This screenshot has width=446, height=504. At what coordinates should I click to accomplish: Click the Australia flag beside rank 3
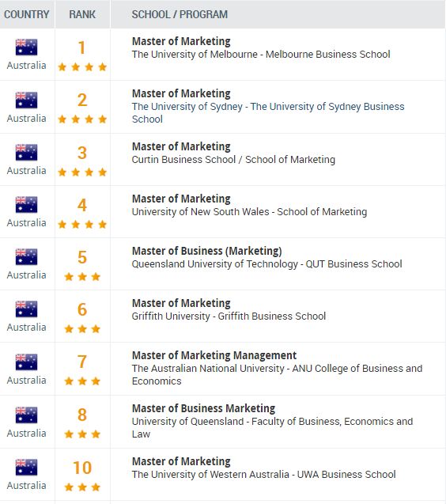point(26,153)
